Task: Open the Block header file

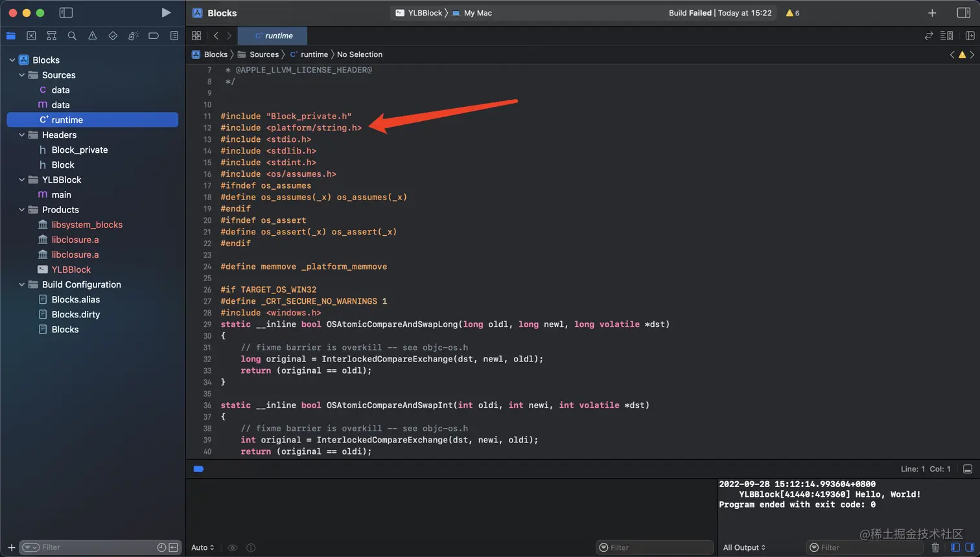Action: click(x=92, y=165)
